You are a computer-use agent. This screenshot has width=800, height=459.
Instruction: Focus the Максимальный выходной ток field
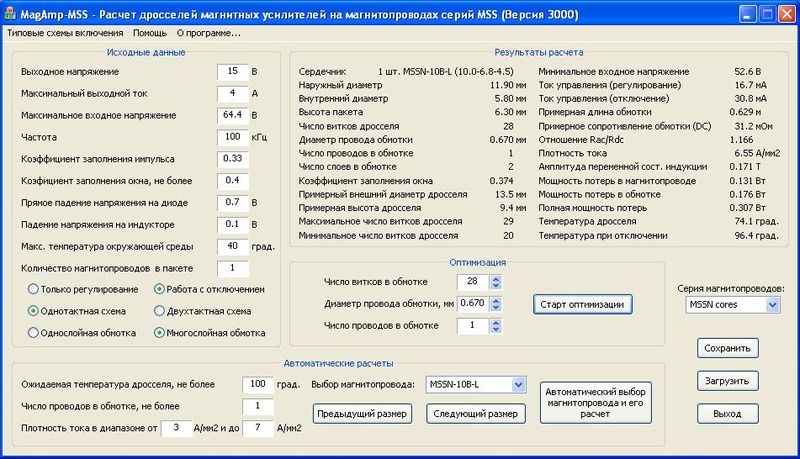pos(233,94)
